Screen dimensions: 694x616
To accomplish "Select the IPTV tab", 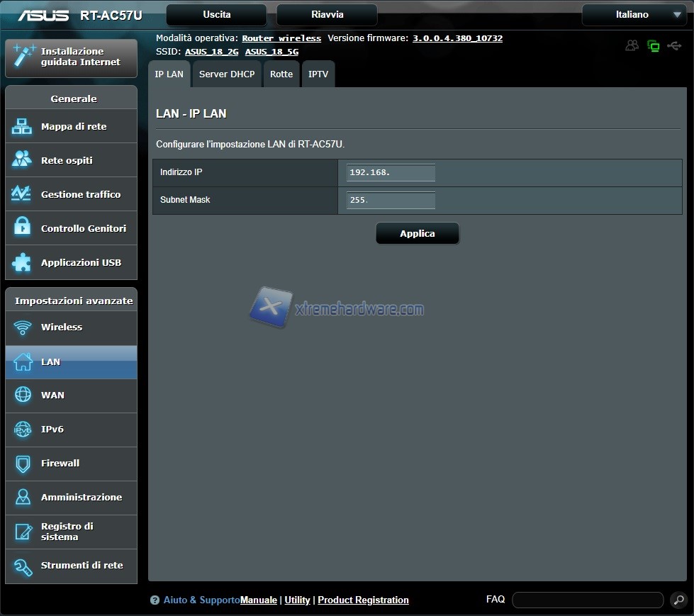I will [318, 74].
